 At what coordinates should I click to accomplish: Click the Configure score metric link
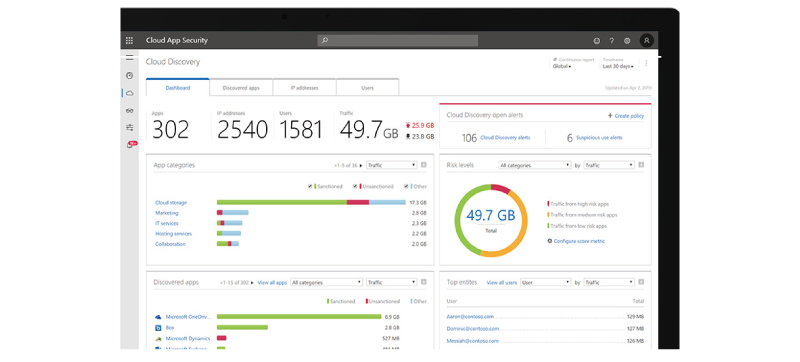tap(579, 241)
